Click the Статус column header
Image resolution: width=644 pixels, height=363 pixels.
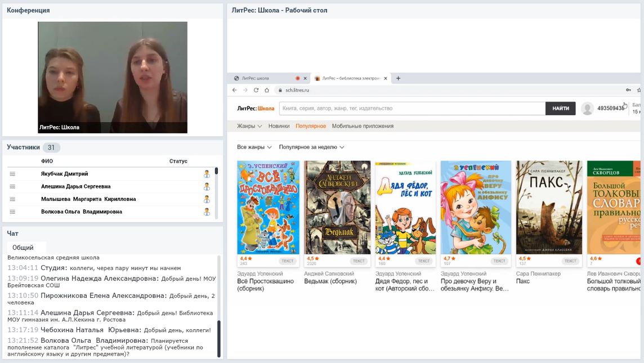coord(178,161)
